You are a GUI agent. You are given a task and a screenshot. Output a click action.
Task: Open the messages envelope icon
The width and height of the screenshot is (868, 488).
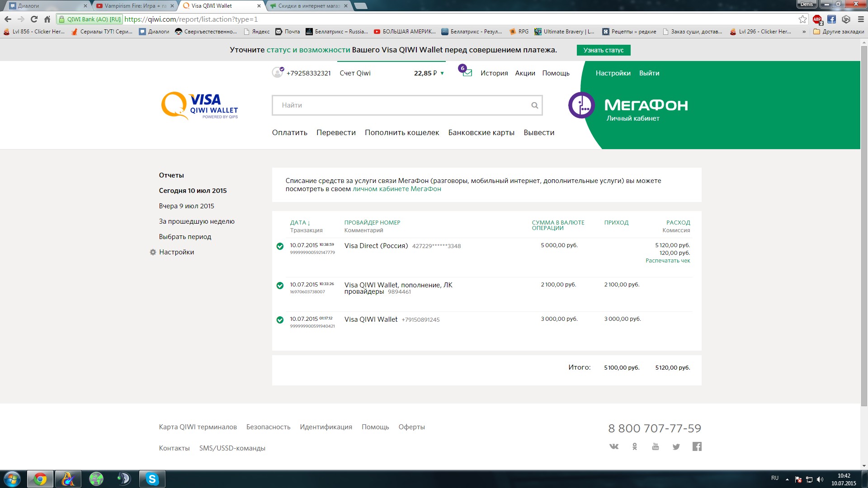coord(467,73)
